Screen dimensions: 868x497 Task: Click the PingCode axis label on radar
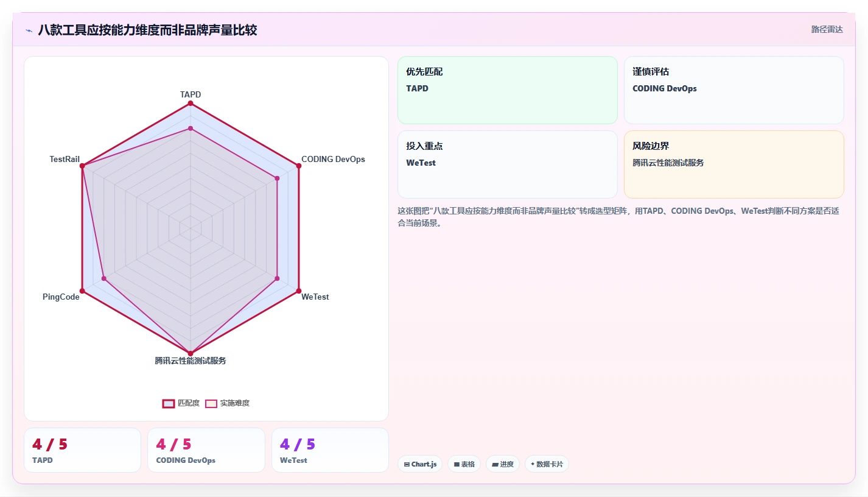61,297
